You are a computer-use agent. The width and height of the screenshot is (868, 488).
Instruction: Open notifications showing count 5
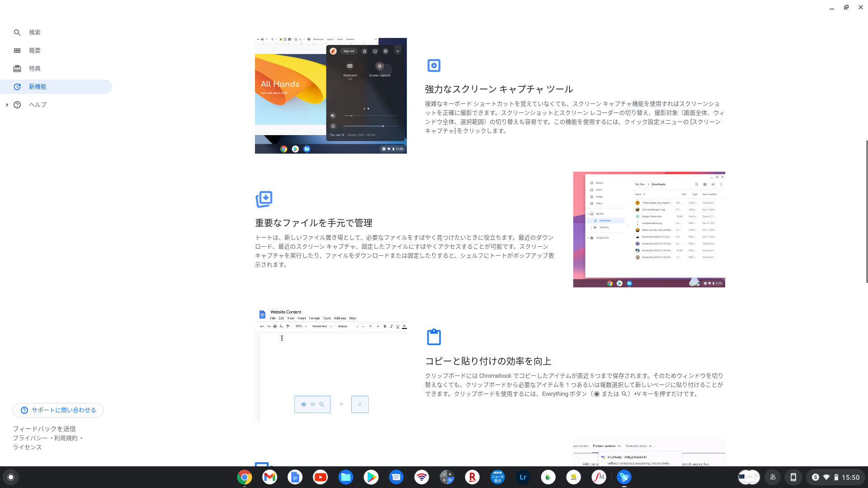point(816,477)
